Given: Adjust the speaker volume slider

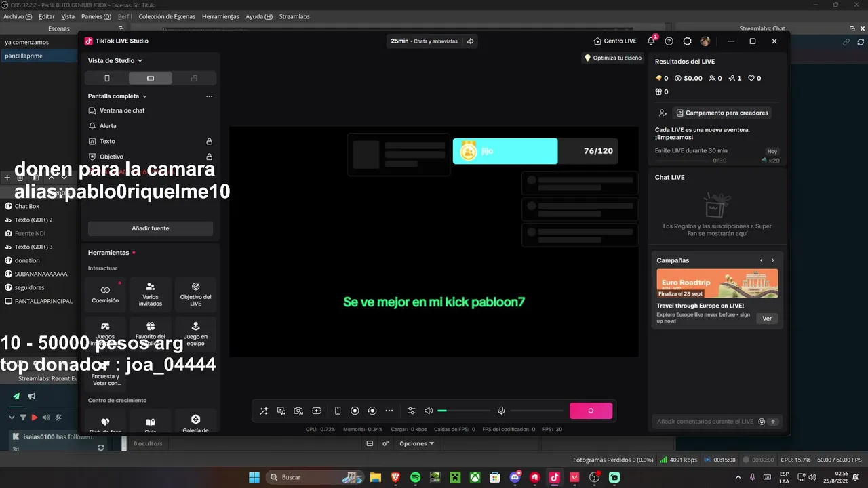Looking at the screenshot, I should pyautogui.click(x=464, y=411).
